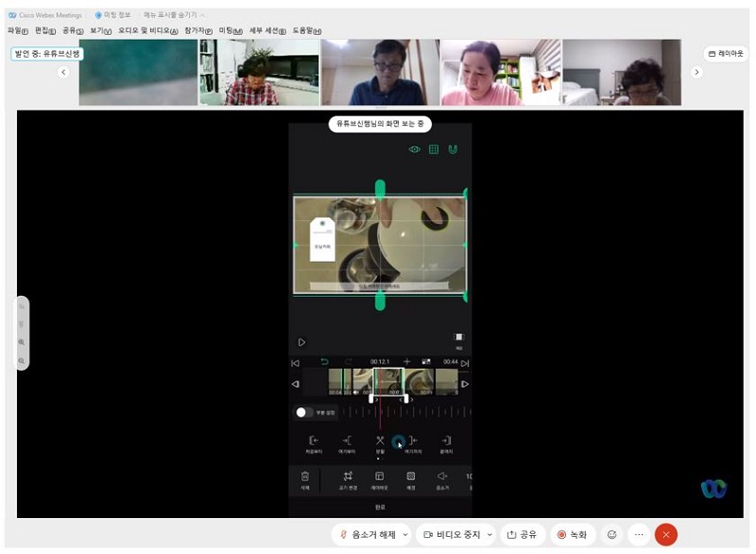756x554 pixels.
Task: Click the 녹화 record button
Action: [572, 535]
